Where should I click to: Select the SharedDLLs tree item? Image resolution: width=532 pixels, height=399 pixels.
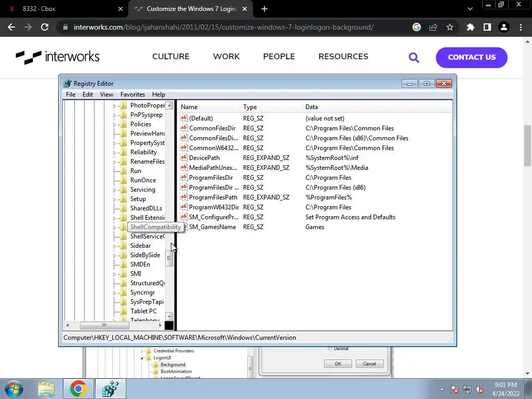[146, 208]
